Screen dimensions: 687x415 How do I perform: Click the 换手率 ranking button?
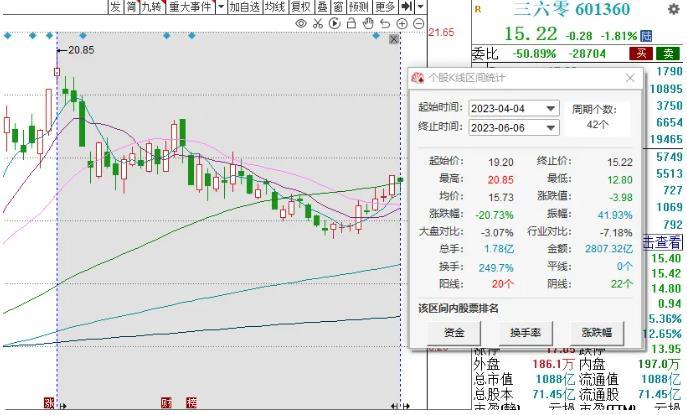pos(525,332)
